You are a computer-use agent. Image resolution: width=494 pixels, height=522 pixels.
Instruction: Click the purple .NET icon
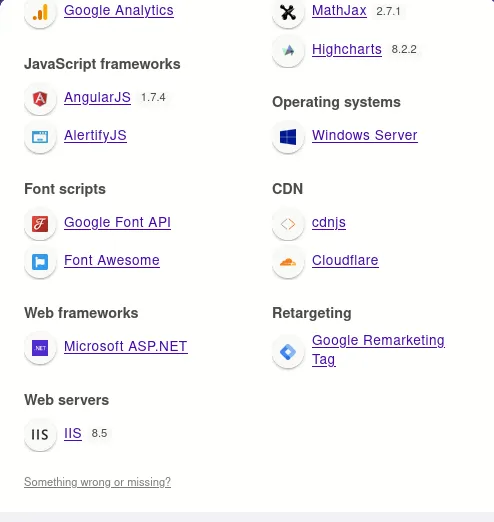tap(40, 348)
